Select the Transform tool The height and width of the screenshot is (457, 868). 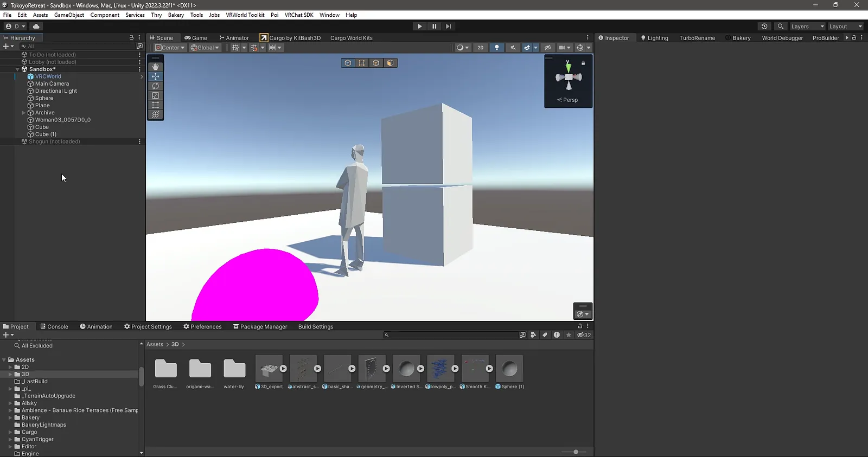(156, 114)
